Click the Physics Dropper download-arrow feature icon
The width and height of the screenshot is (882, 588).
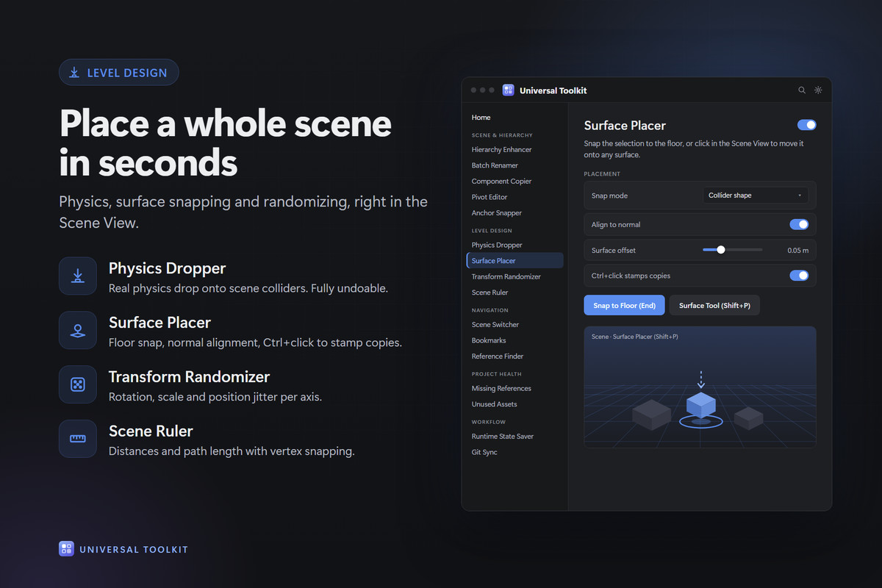click(x=78, y=276)
